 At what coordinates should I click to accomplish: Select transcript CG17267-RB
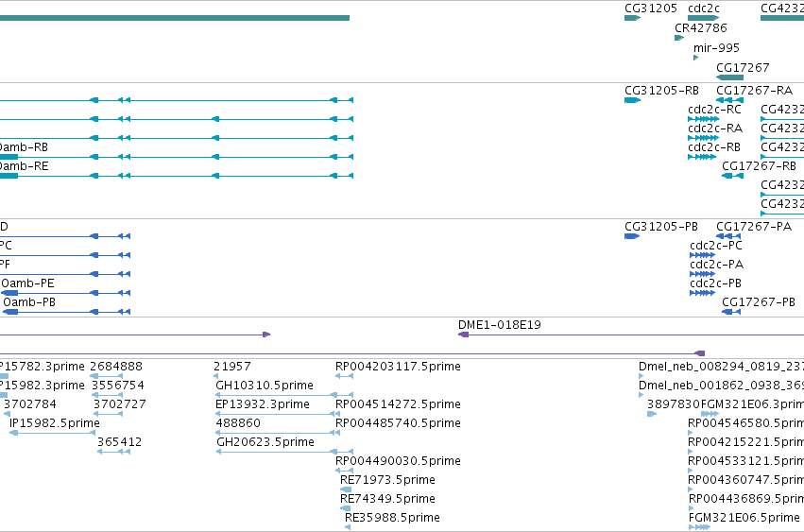pos(733,176)
